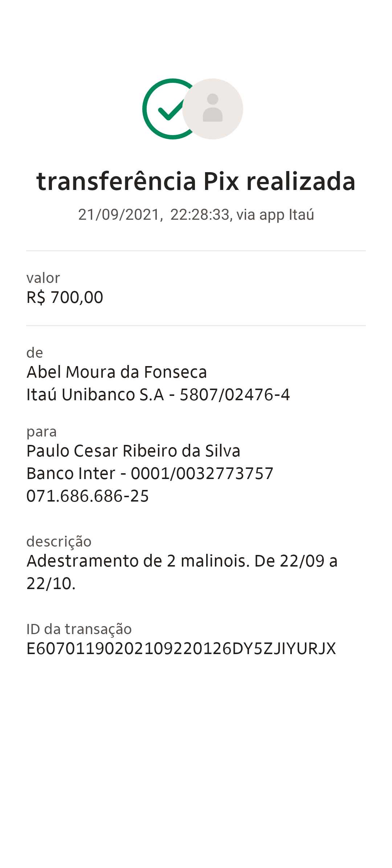Click the 'descrição' field label
The image size is (392, 868).
59,542
